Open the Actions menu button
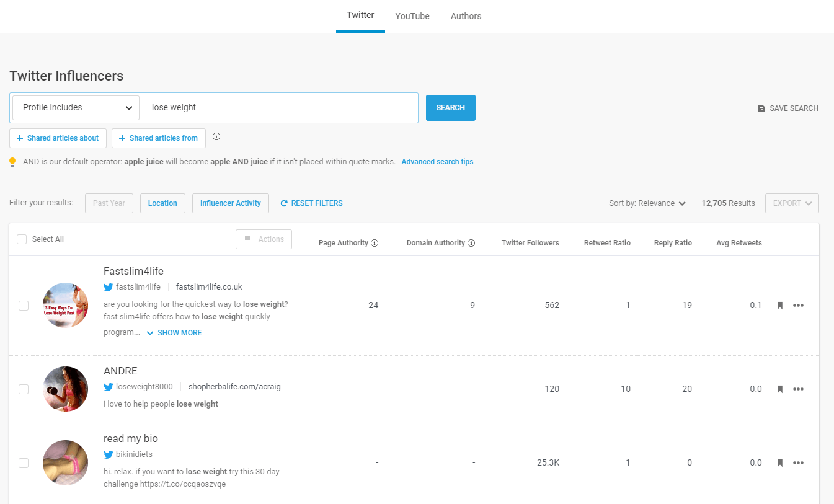The height and width of the screenshot is (504, 834). pos(264,239)
